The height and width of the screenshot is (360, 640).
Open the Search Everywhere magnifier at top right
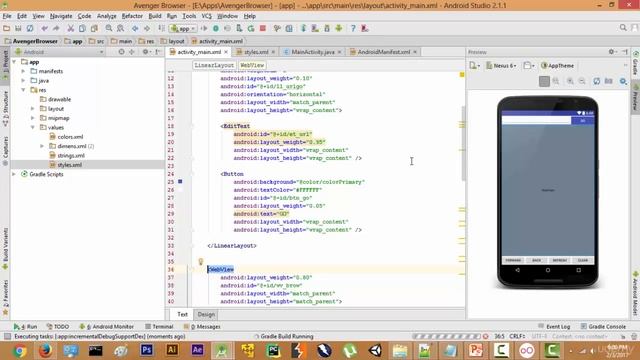pyautogui.click(x=623, y=28)
